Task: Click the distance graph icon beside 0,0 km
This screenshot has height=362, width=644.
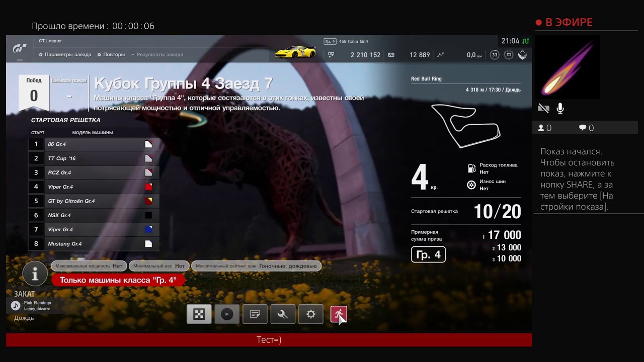Action: (x=440, y=55)
